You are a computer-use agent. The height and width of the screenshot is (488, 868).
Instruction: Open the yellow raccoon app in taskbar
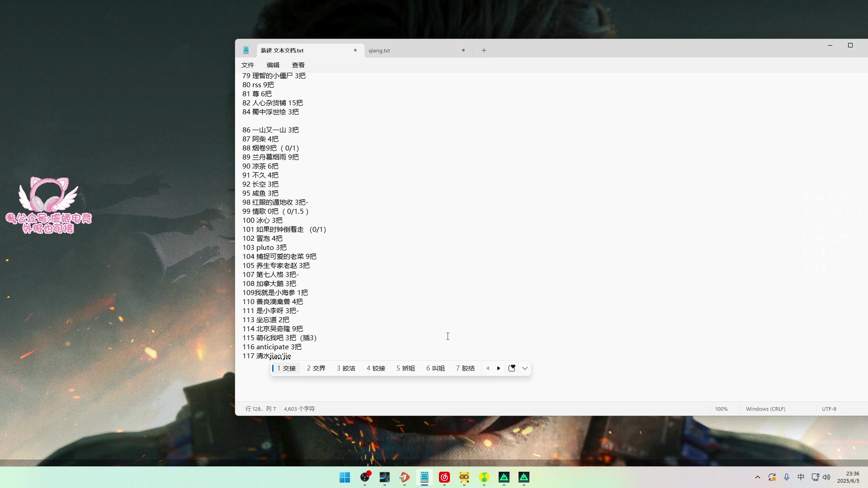tap(464, 478)
